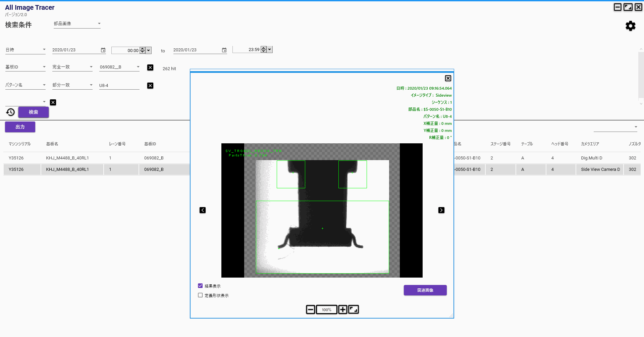Zoom in using the plus icon

(343, 309)
